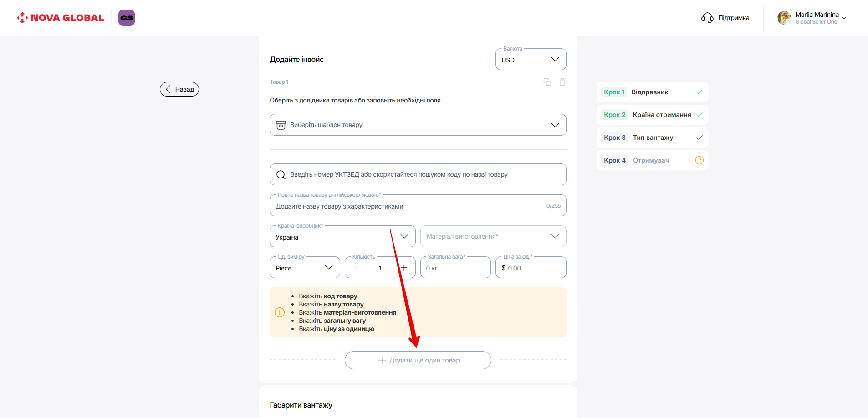
Task: Click the trash icon for Товар 1
Action: [x=562, y=82]
